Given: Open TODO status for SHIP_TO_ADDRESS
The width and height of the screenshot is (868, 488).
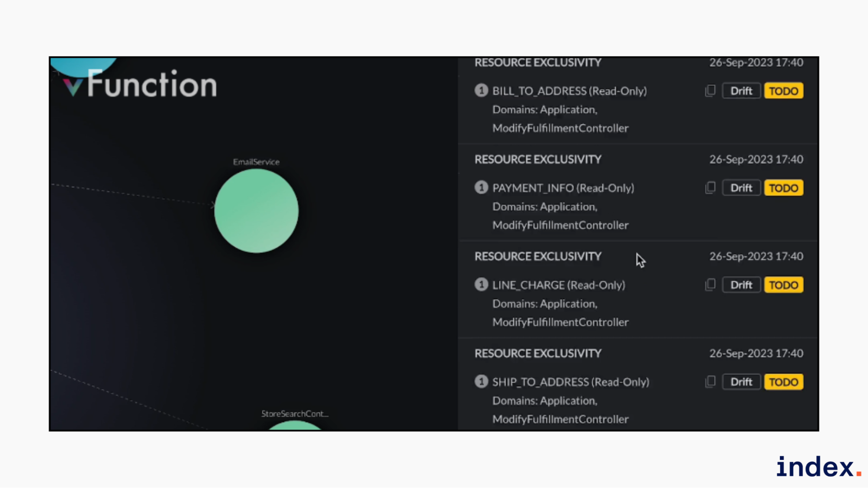Looking at the screenshot, I should point(783,382).
